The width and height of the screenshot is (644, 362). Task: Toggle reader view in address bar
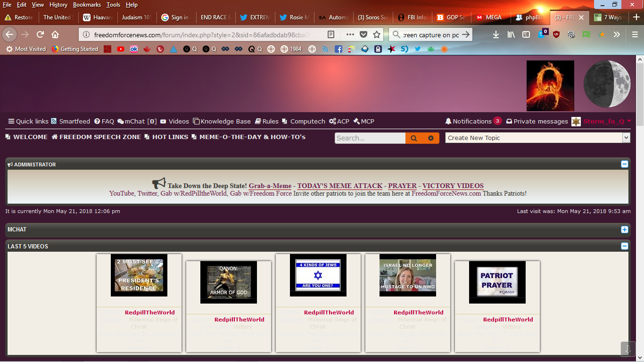(x=331, y=34)
